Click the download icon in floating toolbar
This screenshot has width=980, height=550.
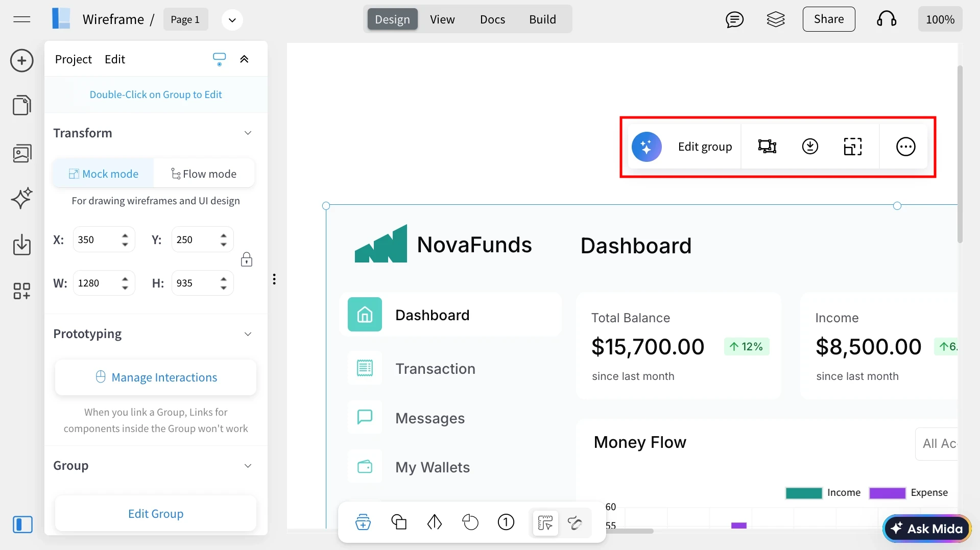(x=810, y=147)
